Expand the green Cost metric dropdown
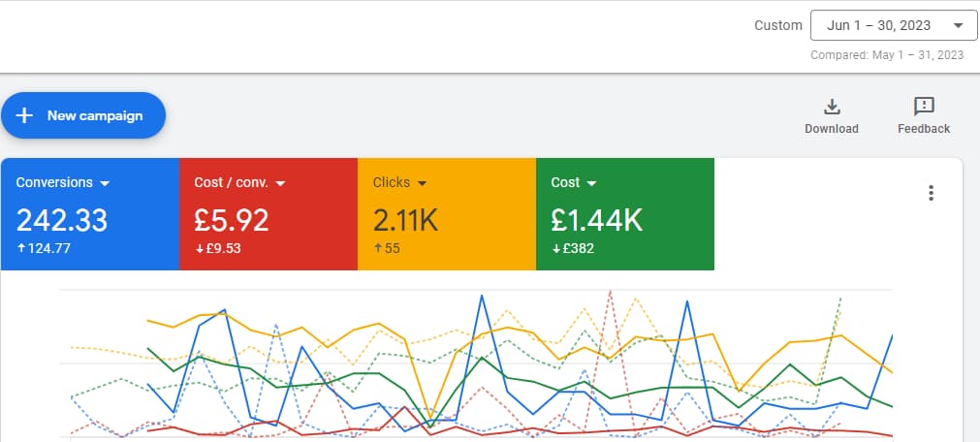The image size is (980, 442). 591,183
